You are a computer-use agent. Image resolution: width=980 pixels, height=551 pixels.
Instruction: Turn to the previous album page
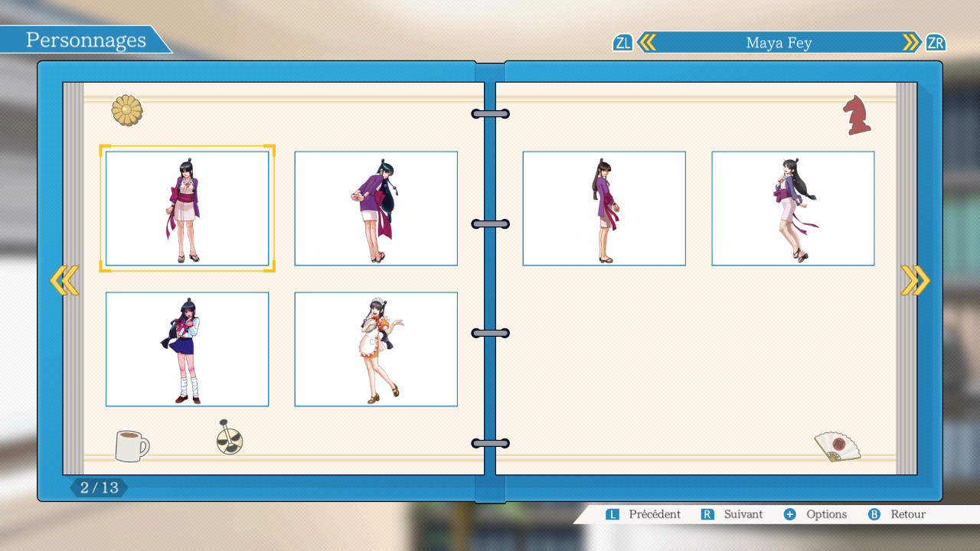pos(64,281)
